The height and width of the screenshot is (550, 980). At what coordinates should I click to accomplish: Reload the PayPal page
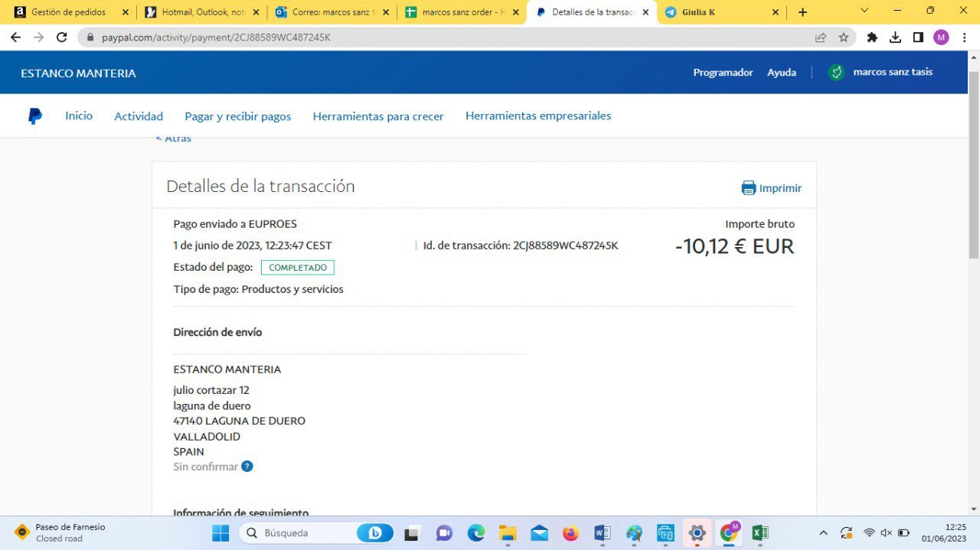tap(62, 37)
